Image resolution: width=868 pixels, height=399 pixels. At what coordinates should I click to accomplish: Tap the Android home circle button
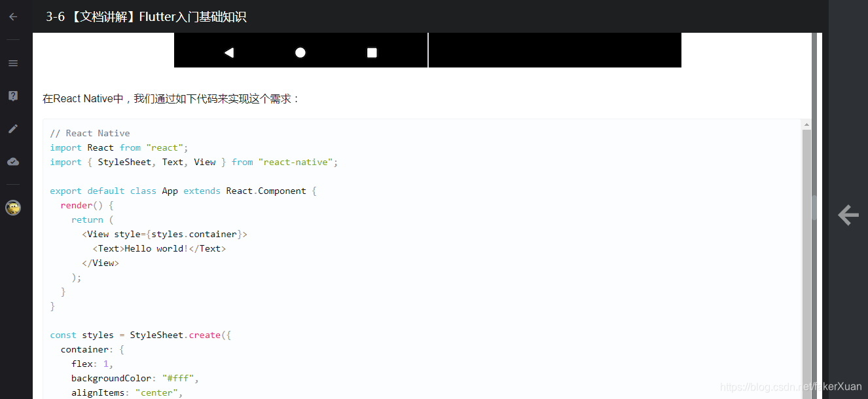pos(300,52)
